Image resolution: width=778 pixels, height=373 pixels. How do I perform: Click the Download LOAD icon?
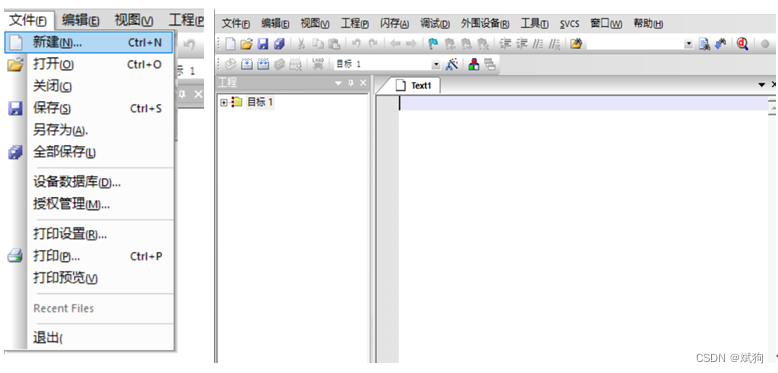click(x=318, y=64)
